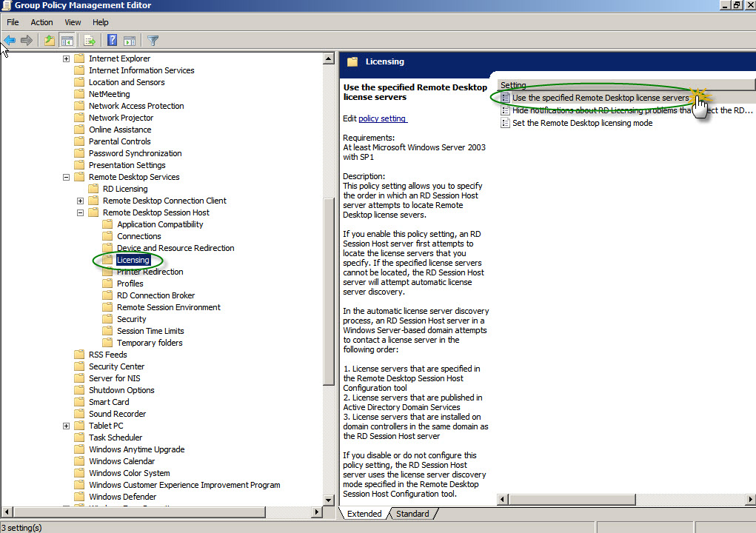This screenshot has height=533, width=756.
Task: Click the Edit policy setting link
Action: point(383,118)
